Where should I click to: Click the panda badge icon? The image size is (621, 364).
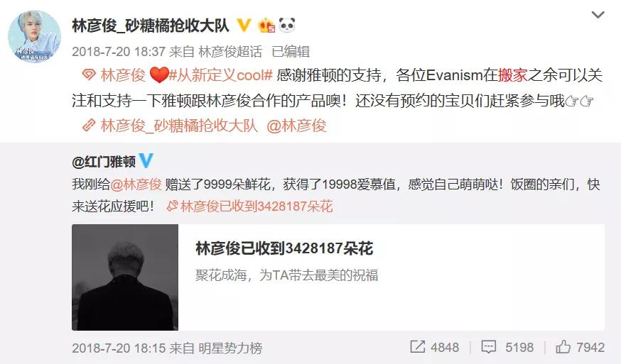[287, 26]
